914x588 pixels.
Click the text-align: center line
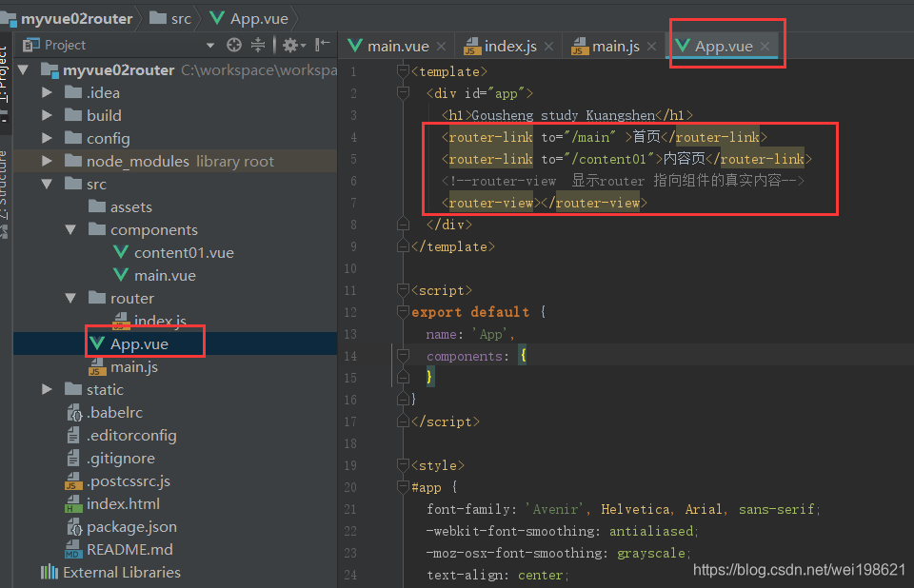497,575
